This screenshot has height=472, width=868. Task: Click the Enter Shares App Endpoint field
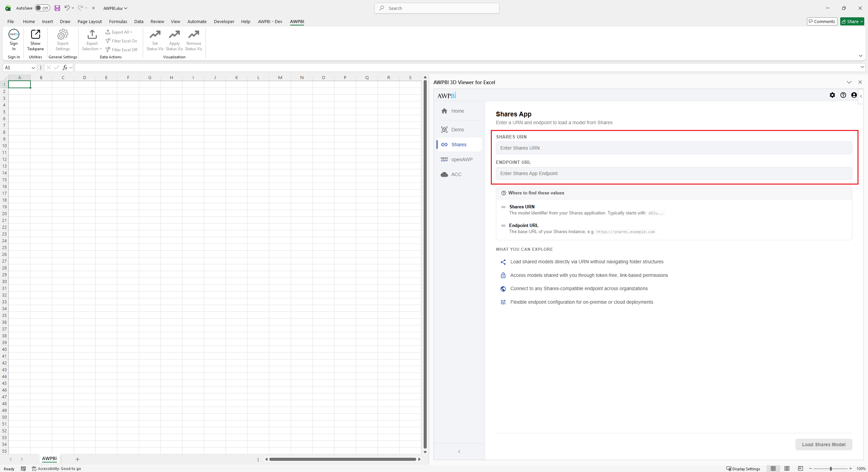[674, 173]
